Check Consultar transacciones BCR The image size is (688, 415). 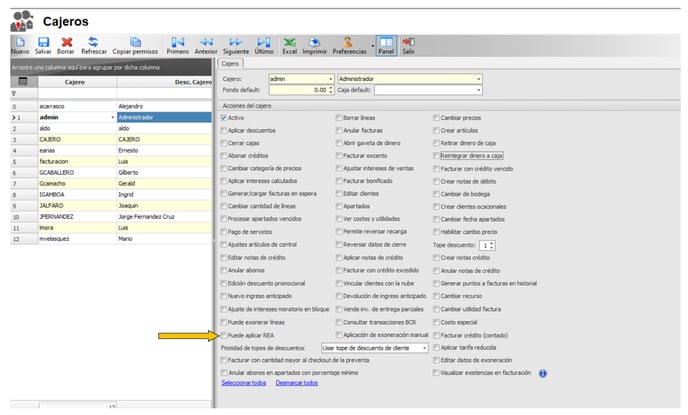[339, 322]
